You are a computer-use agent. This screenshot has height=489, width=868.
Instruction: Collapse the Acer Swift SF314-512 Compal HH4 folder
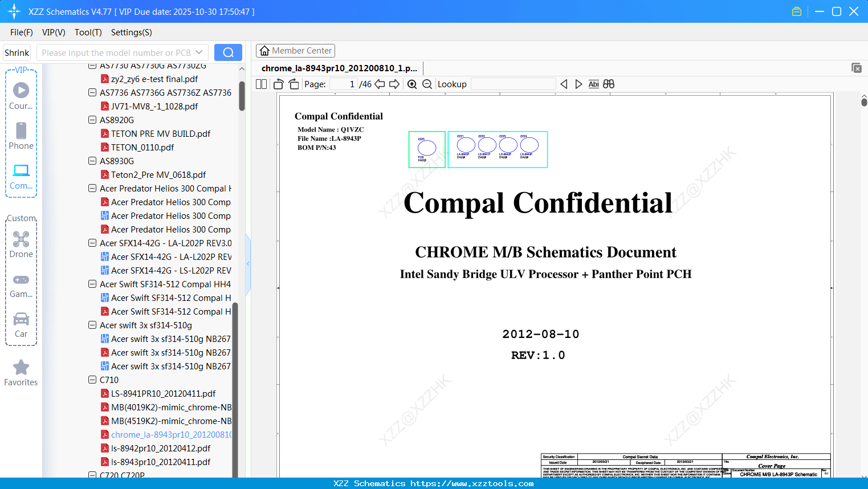92,284
